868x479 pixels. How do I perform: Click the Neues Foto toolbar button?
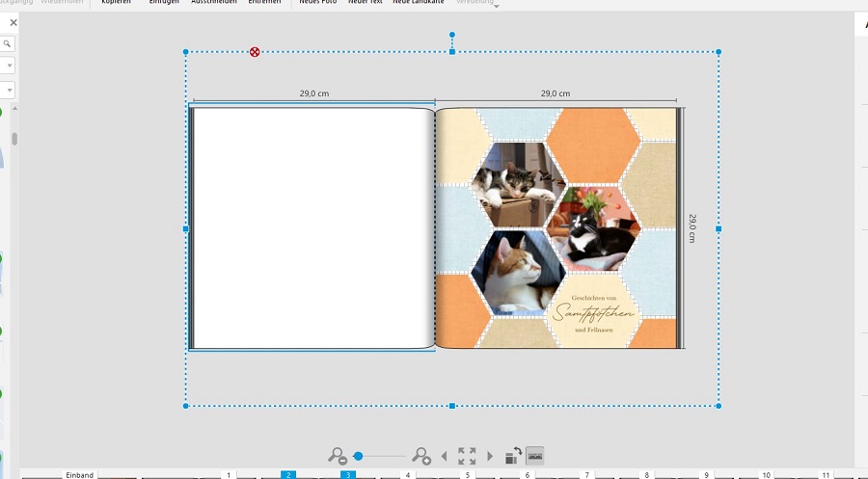(317, 2)
